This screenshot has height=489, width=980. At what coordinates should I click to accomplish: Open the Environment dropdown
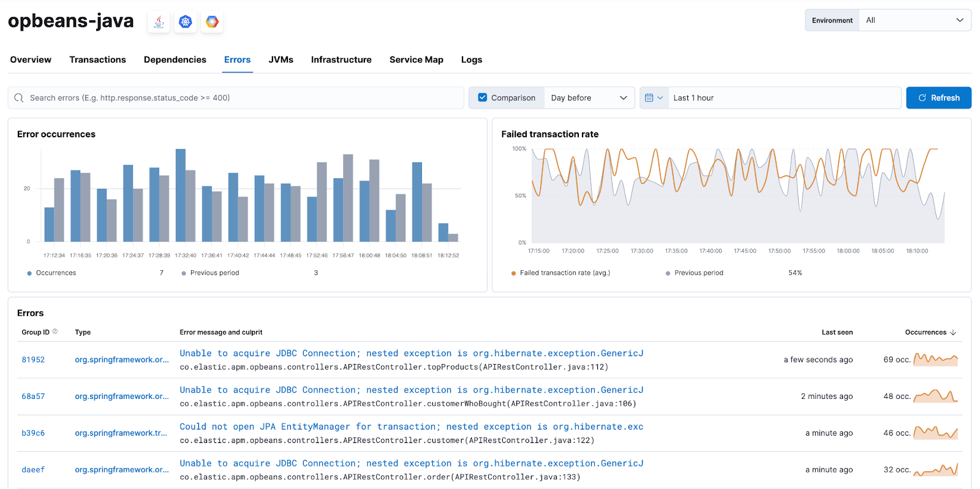pos(914,20)
